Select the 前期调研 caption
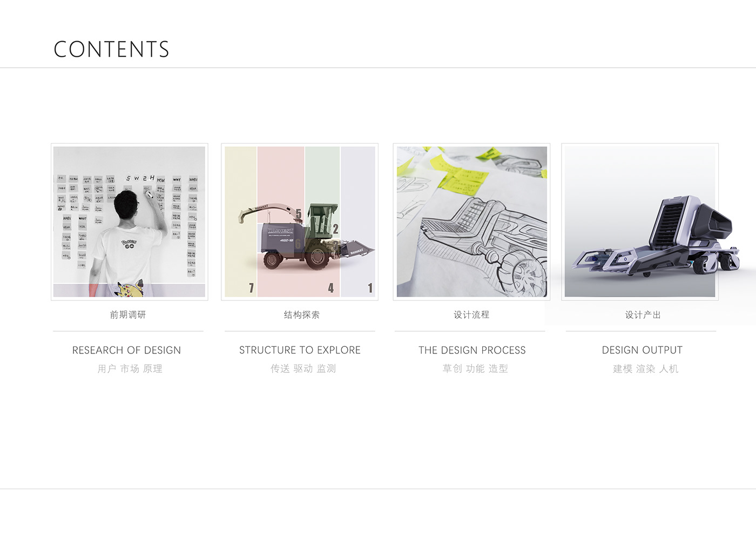Viewport: 756px width, 535px height. pyautogui.click(x=128, y=315)
